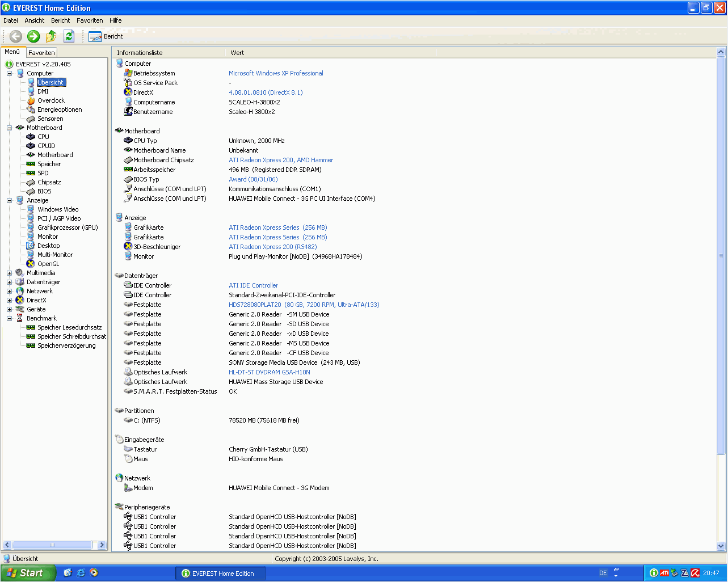Select the Speicherverzögerung benchmark icon
This screenshot has width=728, height=582.
(31, 345)
